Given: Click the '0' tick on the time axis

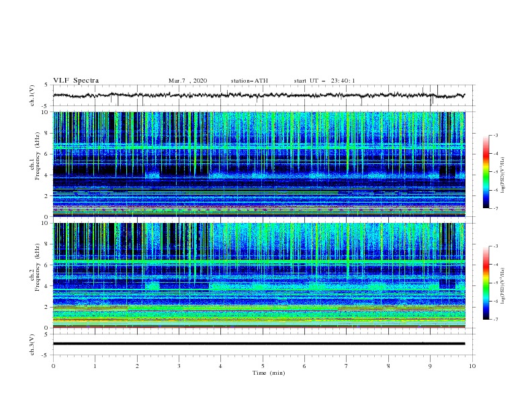Looking at the screenshot, I should tap(53, 366).
